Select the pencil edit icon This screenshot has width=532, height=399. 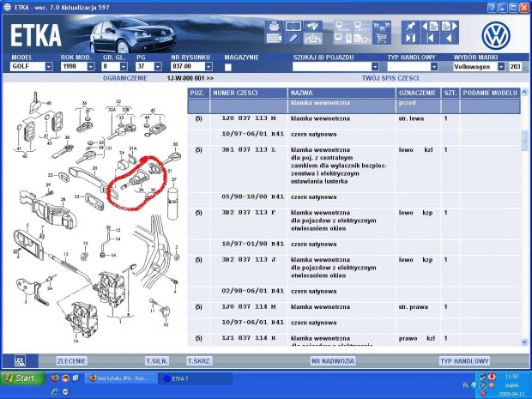tap(293, 39)
